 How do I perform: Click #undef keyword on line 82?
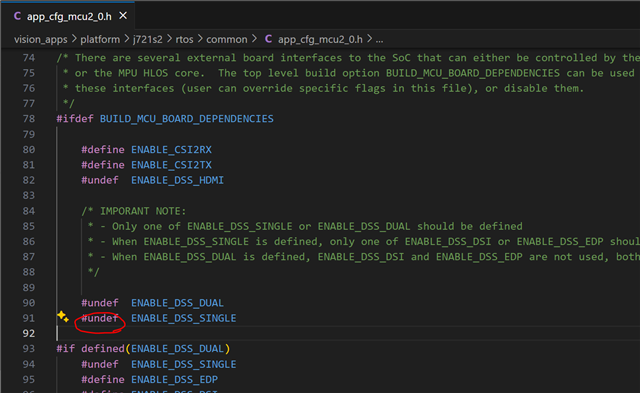pos(100,180)
